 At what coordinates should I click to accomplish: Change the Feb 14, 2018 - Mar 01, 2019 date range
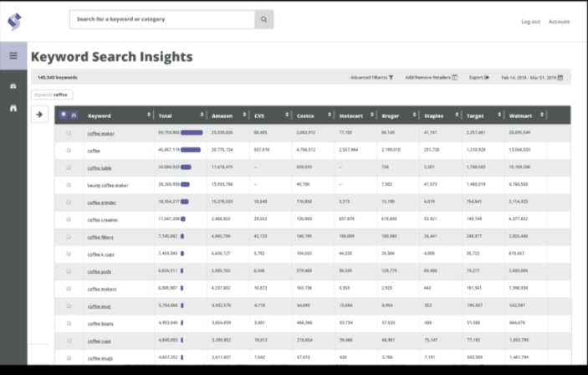pos(532,77)
